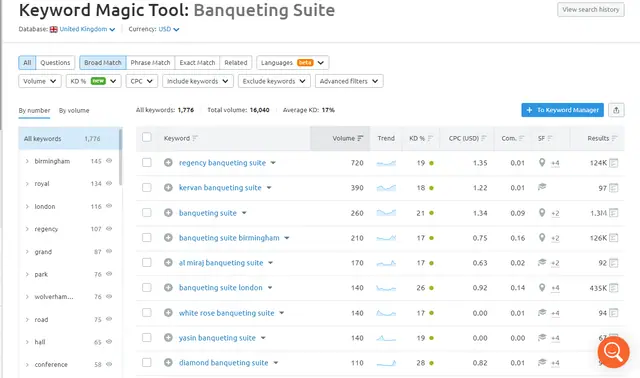Add diamond banqueting suite via plus icon

[x=168, y=362]
